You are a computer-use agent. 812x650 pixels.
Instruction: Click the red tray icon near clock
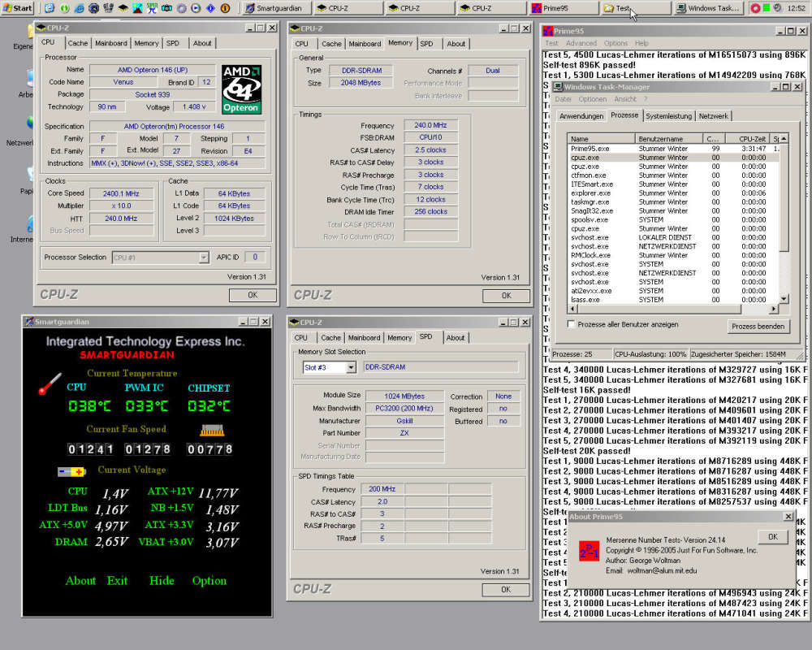(755, 8)
